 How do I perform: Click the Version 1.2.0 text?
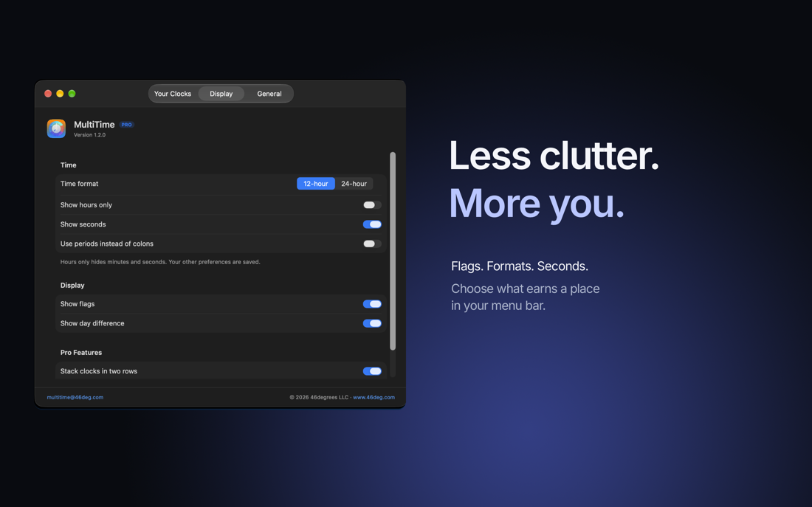point(89,135)
